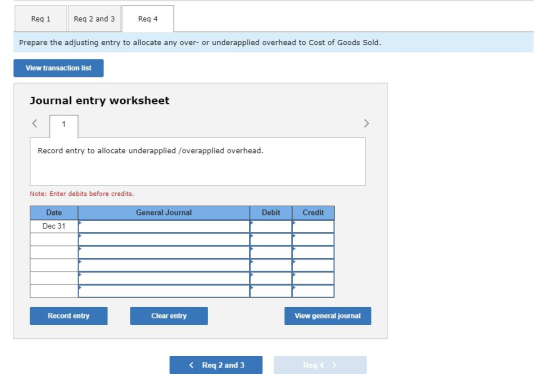Select the Req 4 tab

pos(148,19)
